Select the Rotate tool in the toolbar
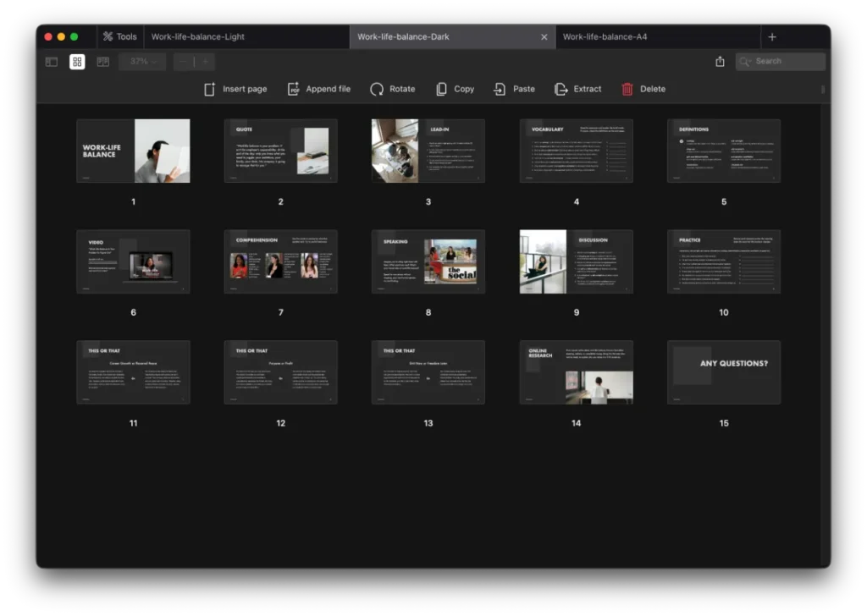Viewport: 867px width, 616px height. pyautogui.click(x=378, y=88)
